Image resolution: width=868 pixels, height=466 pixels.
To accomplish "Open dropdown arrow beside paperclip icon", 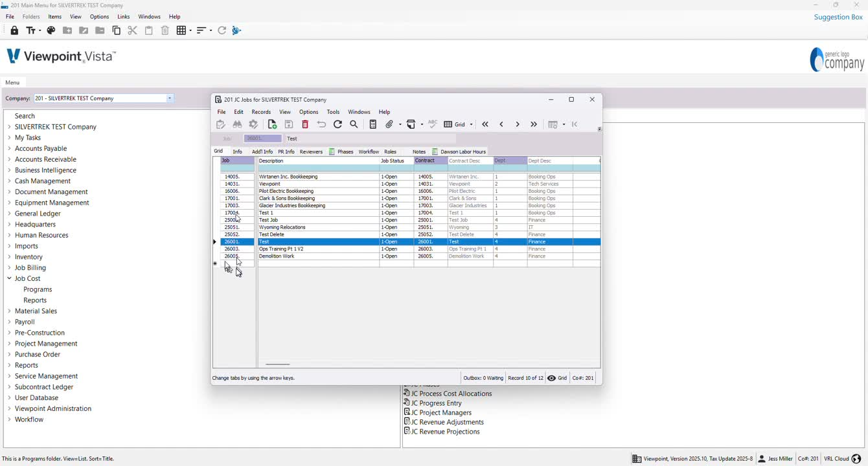I will click(x=400, y=124).
